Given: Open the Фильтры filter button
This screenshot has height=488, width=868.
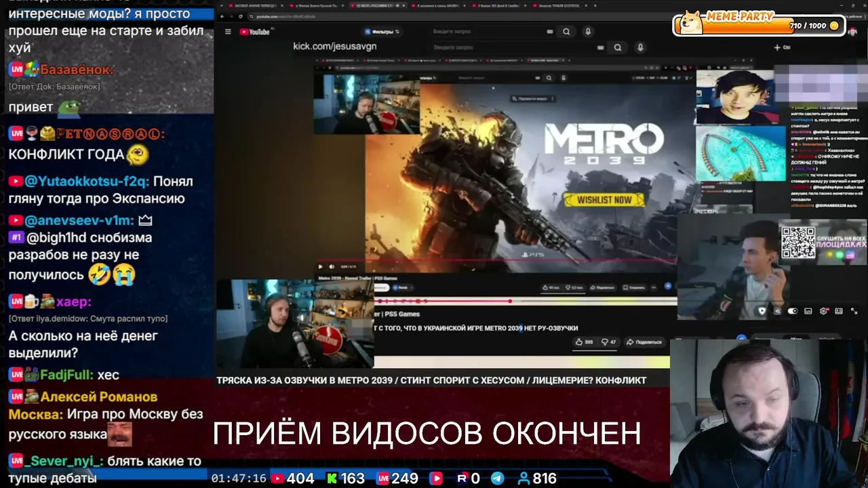Looking at the screenshot, I should (x=382, y=32).
